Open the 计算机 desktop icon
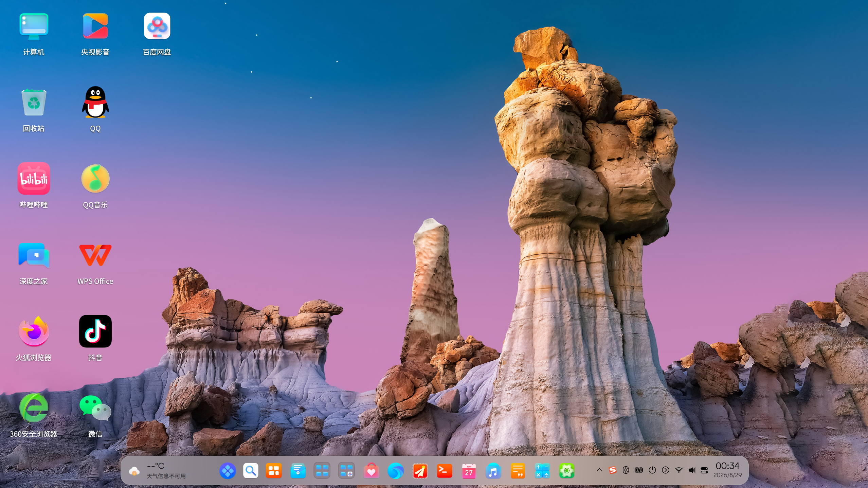 34,26
